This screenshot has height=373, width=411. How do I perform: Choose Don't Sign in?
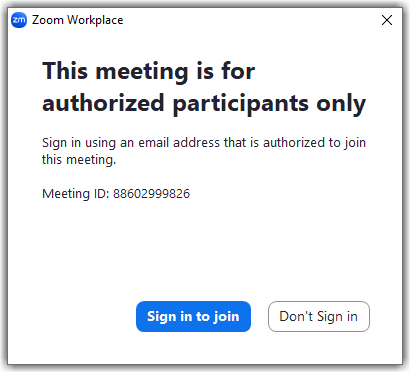(x=319, y=316)
